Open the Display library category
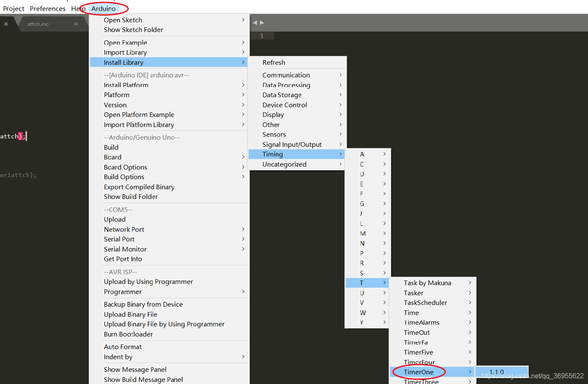 tap(297, 115)
